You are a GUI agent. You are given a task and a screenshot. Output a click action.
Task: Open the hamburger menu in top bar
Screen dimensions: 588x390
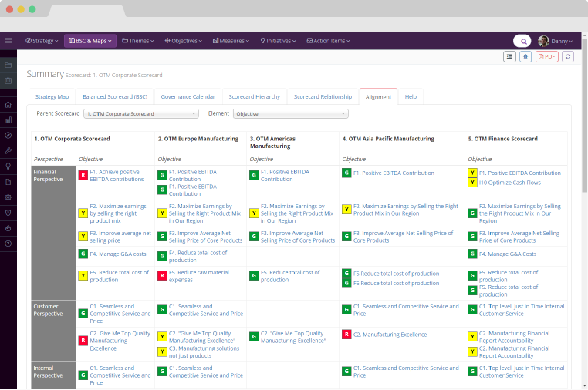[x=8, y=41]
